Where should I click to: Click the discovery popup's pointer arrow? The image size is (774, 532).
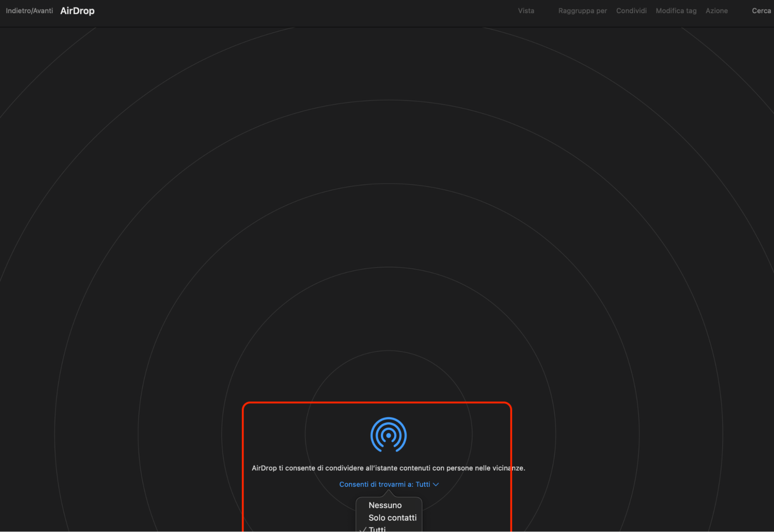point(388,493)
